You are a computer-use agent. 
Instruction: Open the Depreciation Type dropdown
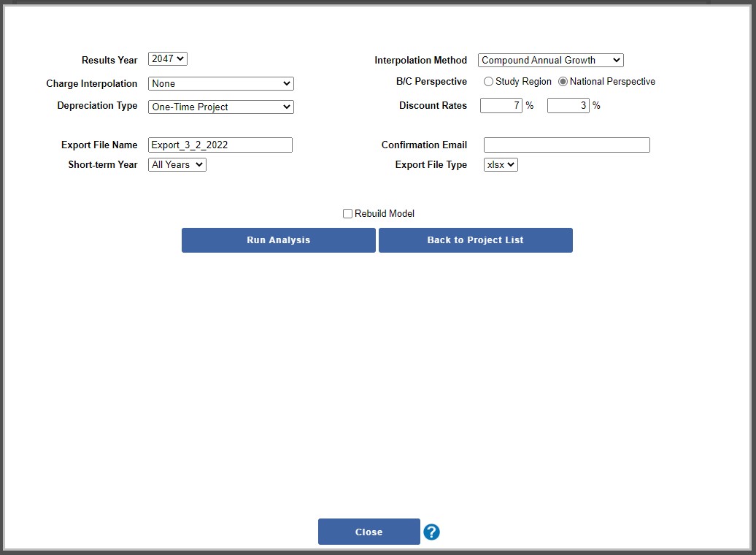tap(220, 107)
